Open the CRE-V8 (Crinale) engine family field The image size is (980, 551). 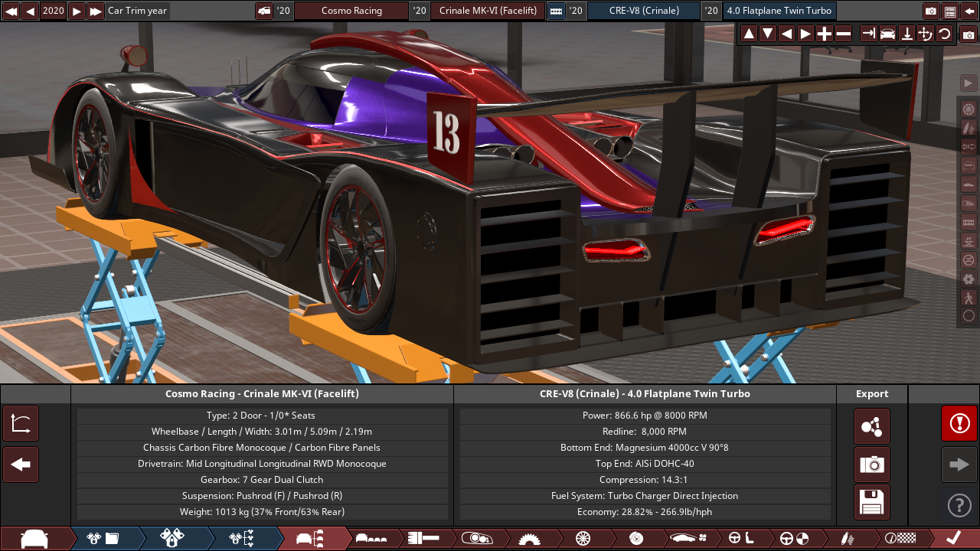click(x=644, y=11)
